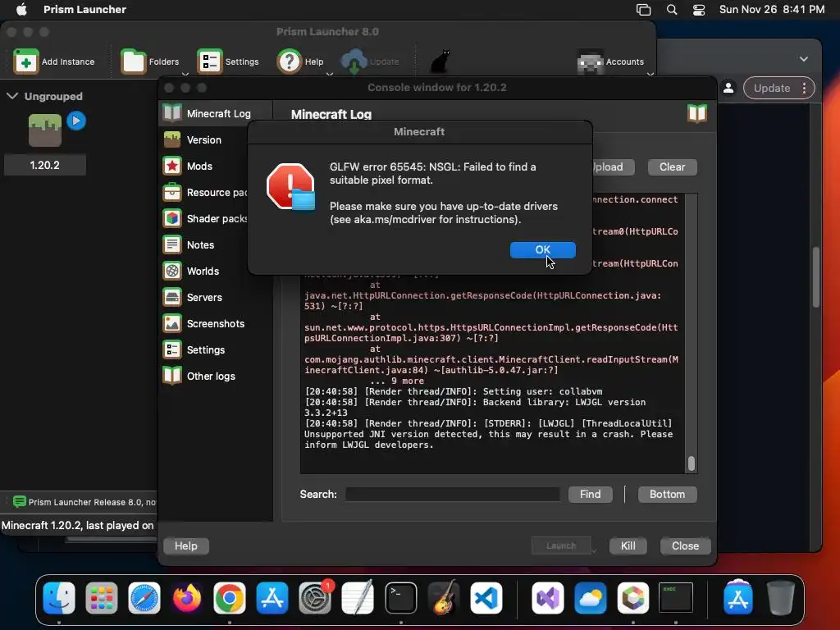Open launcher Settings from the toolbar
Image resolution: width=840 pixels, height=630 pixels.
tap(228, 61)
